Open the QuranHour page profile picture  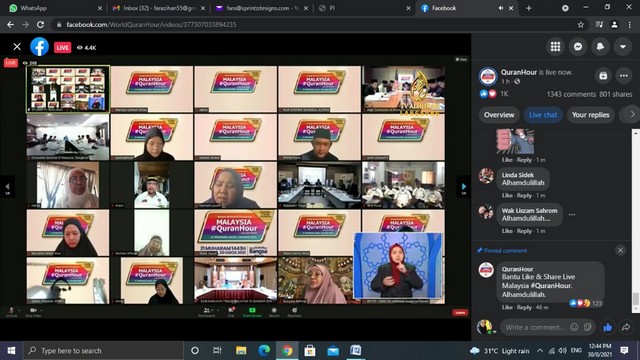(x=488, y=76)
